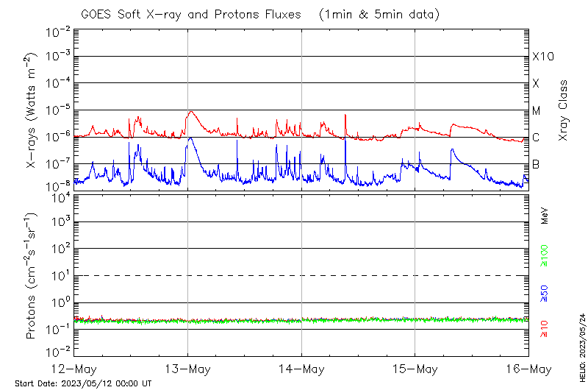Click the 14-May date axis label
Viewport: 588px width, 390px height.
click(x=302, y=369)
